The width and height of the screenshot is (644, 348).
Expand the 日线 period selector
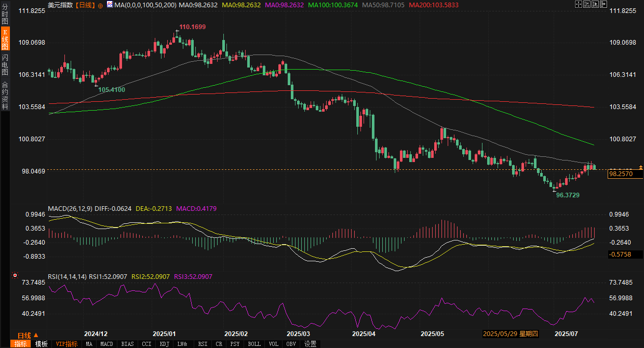28,335
